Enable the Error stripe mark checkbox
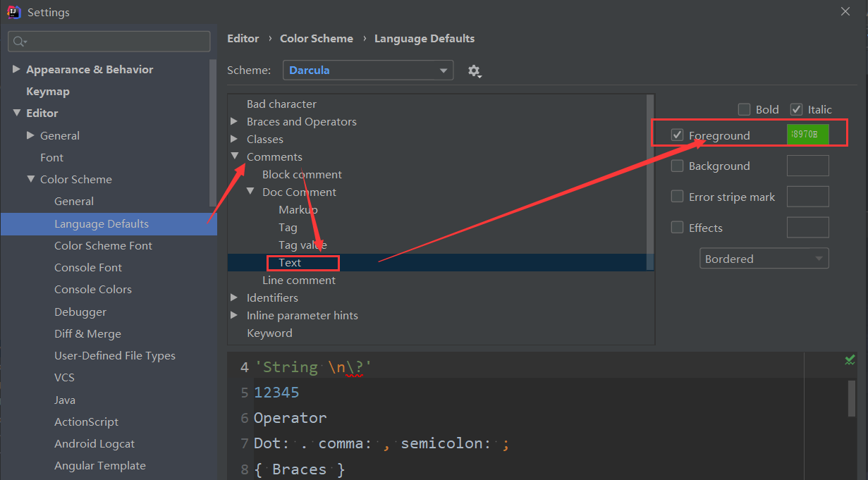The image size is (868, 480). coord(677,197)
